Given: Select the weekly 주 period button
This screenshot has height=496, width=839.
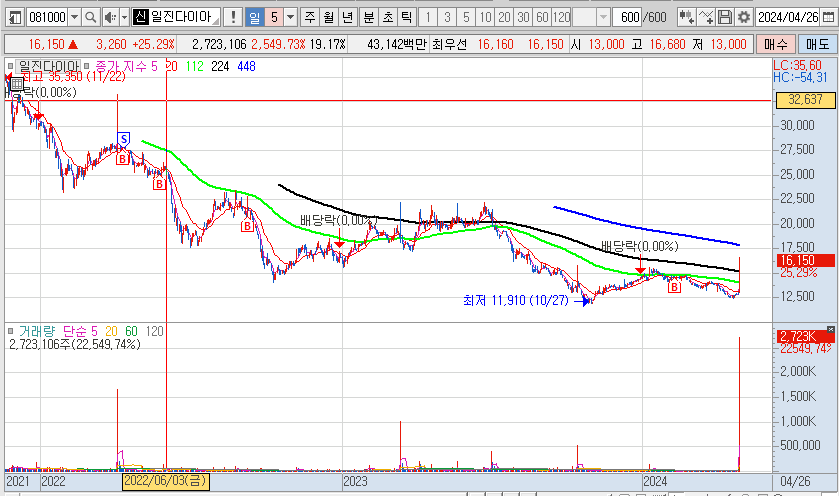Looking at the screenshot, I should (x=310, y=18).
